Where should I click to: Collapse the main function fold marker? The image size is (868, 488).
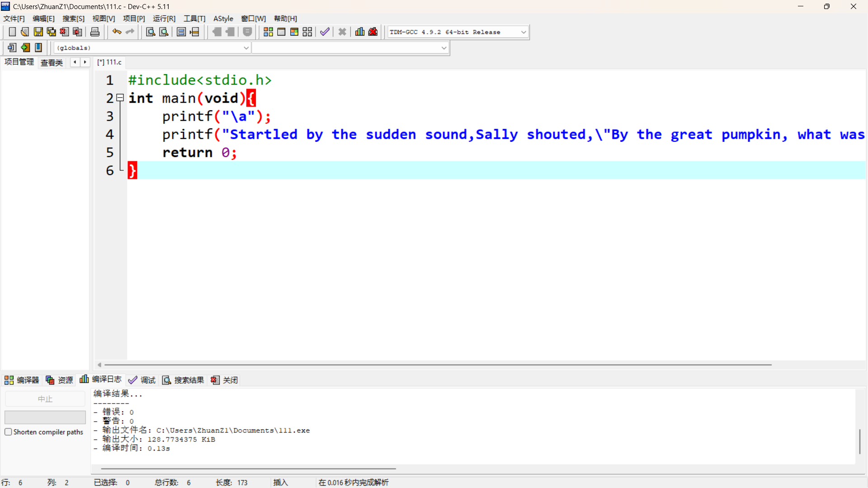(x=120, y=98)
